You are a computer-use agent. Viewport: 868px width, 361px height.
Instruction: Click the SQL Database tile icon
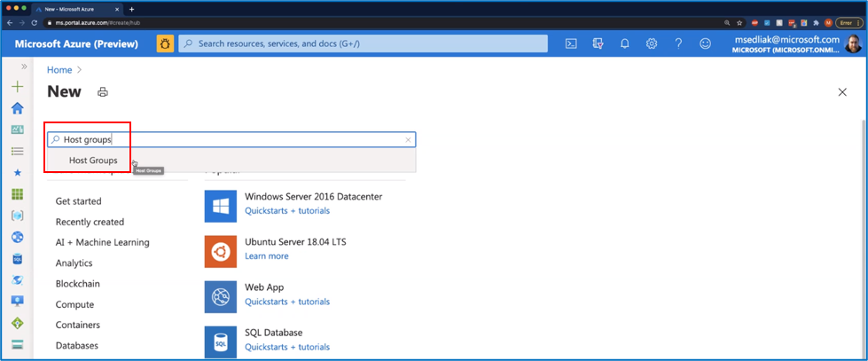click(x=220, y=342)
